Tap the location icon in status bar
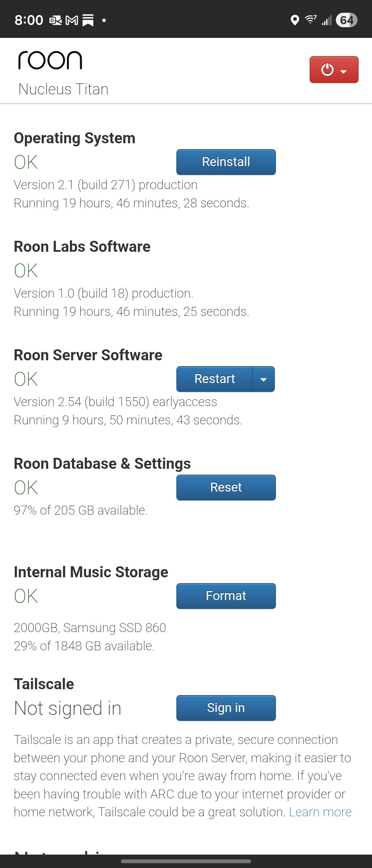 coord(294,20)
